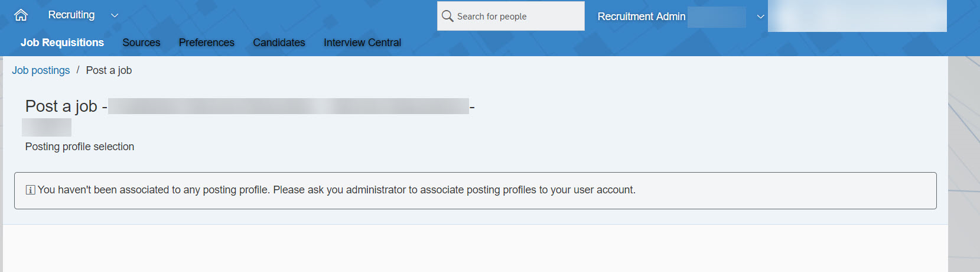Focus the Search for people field
Viewport: 980px width, 272px height.
pyautogui.click(x=511, y=16)
